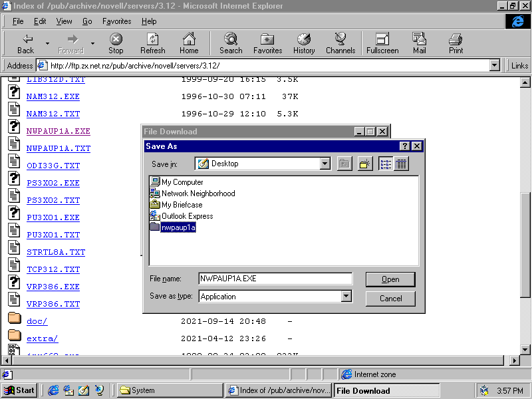This screenshot has height=399, width=532.
Task: Click the help question mark in Save As
Action: [404, 146]
